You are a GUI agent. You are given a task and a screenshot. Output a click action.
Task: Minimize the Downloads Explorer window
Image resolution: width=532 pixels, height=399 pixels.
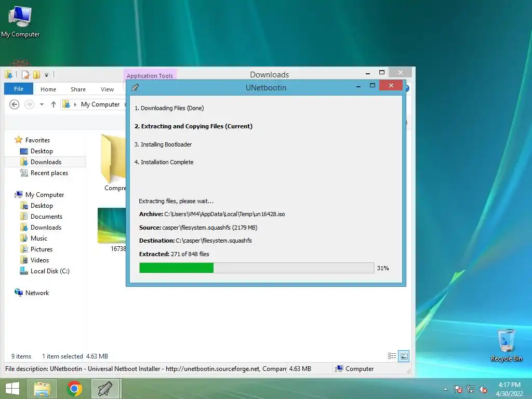[x=368, y=73]
